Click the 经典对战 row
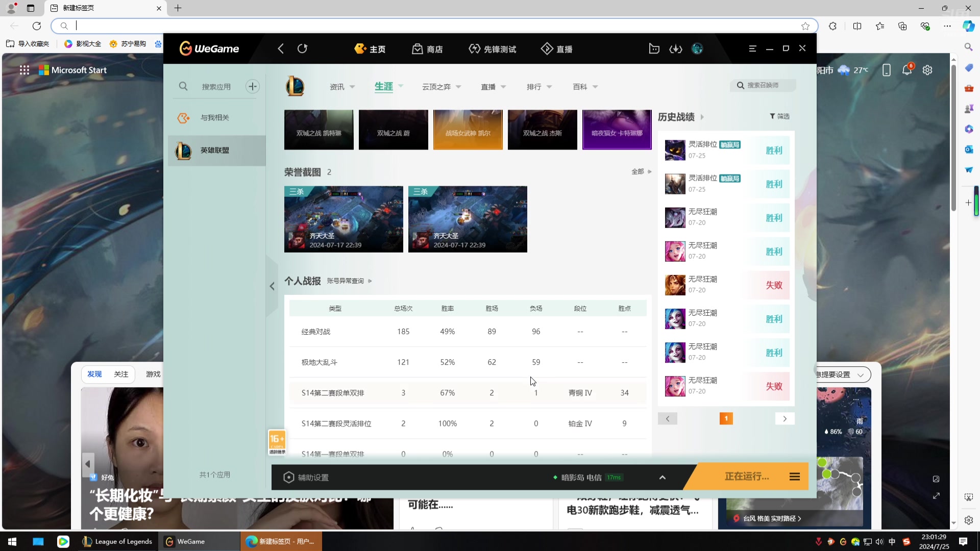980x551 pixels. pyautogui.click(x=468, y=332)
